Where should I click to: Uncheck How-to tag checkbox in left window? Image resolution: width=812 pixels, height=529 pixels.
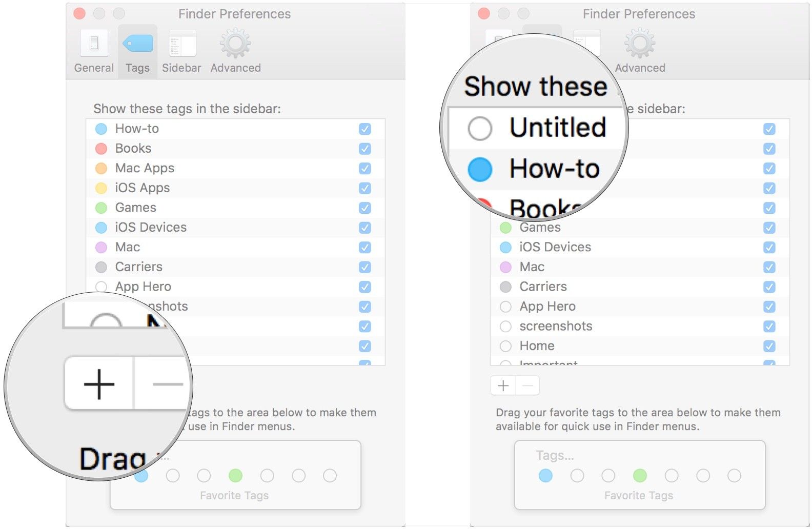[365, 129]
